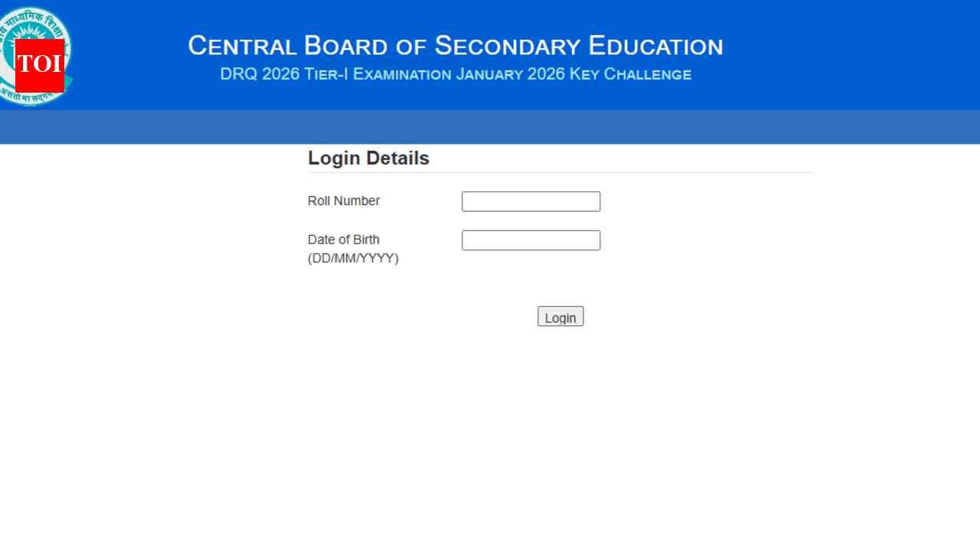Click the Roll Number label text
This screenshot has height=551, width=980.
point(343,201)
